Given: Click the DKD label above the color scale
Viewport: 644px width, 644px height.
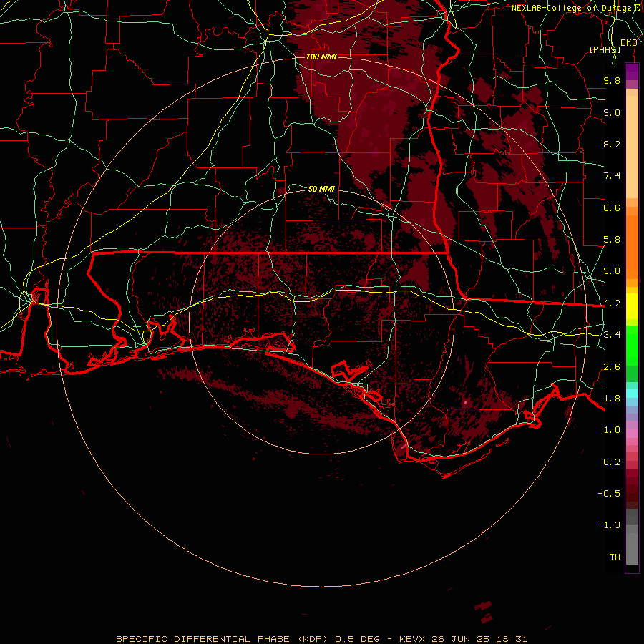Looking at the screenshot, I should pyautogui.click(x=628, y=43).
